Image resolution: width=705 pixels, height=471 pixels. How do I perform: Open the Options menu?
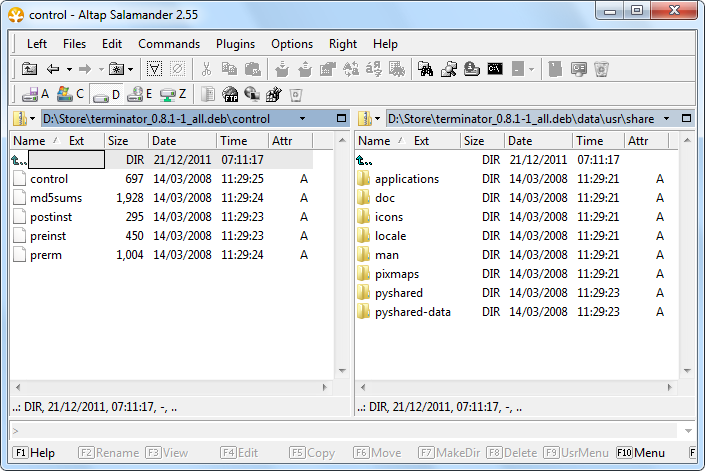click(x=292, y=44)
